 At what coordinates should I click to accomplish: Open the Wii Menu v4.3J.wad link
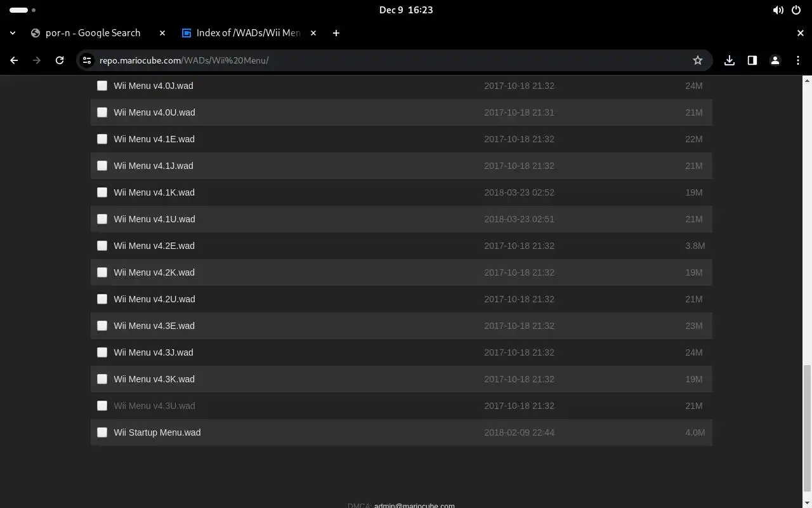click(x=154, y=352)
